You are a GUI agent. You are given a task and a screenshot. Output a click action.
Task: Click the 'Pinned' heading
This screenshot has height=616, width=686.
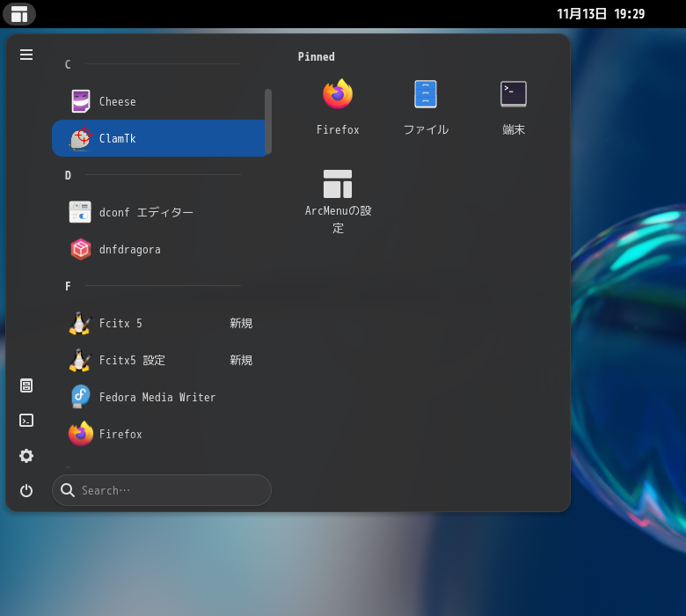tap(317, 57)
